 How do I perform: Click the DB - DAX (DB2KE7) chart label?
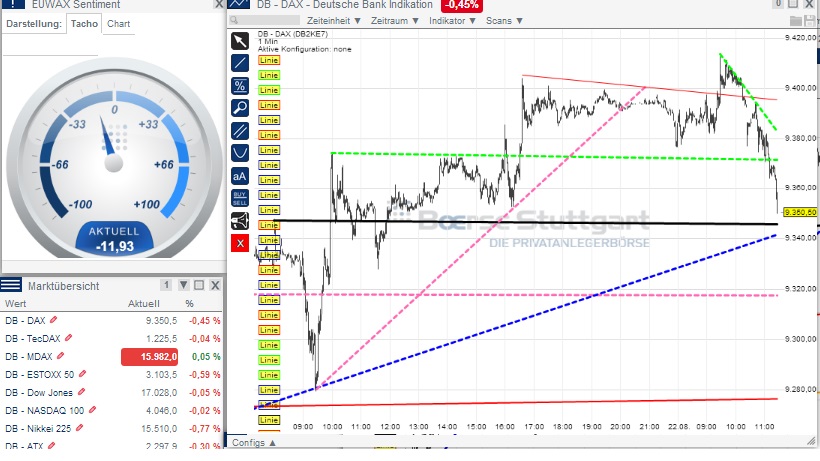[293, 34]
